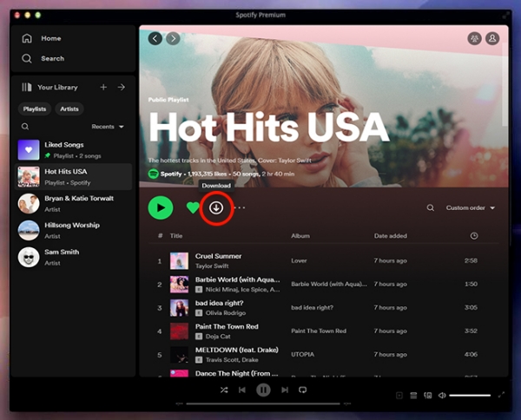
Task: Open Connect to a device
Action: click(x=427, y=395)
